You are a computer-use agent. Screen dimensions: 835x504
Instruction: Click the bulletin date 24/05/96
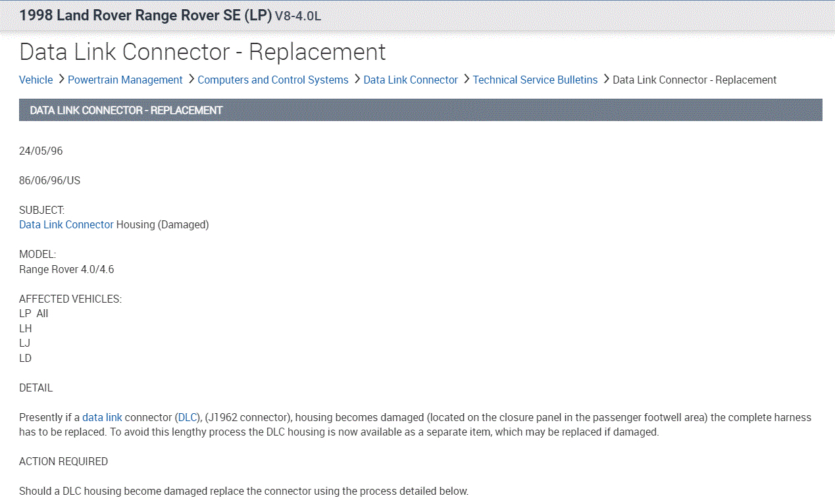(41, 151)
